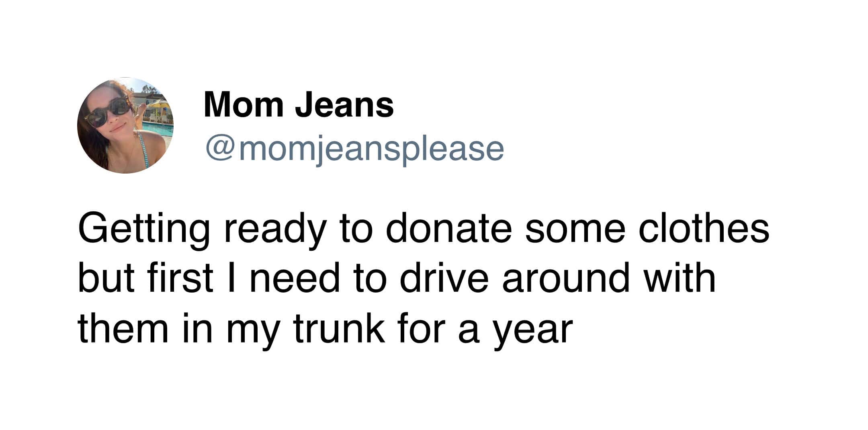This screenshot has height=430, width=868.
Task: Click the word "Getting" in the tweet
Action: pos(144,230)
